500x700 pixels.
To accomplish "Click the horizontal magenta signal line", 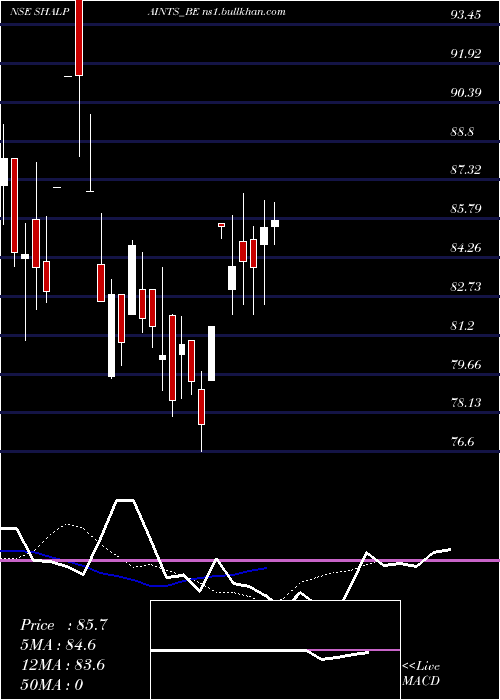I will (250, 560).
